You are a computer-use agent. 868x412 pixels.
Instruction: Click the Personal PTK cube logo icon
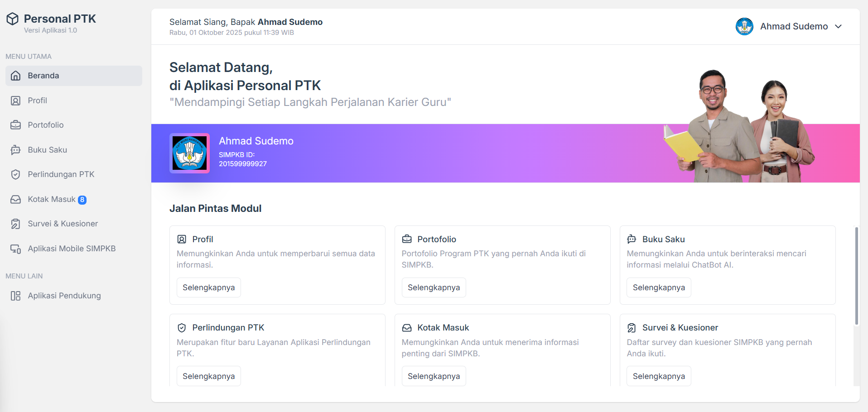coord(12,19)
